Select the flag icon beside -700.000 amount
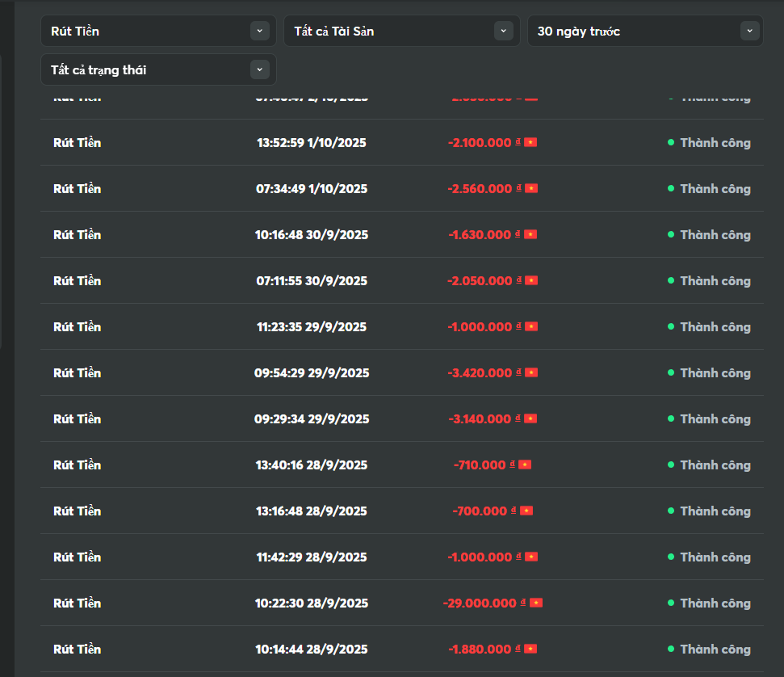 point(526,511)
